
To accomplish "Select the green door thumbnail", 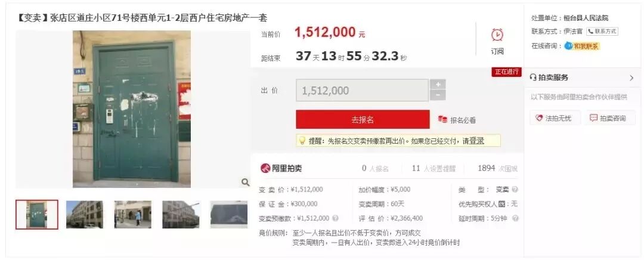I will click(37, 215).
